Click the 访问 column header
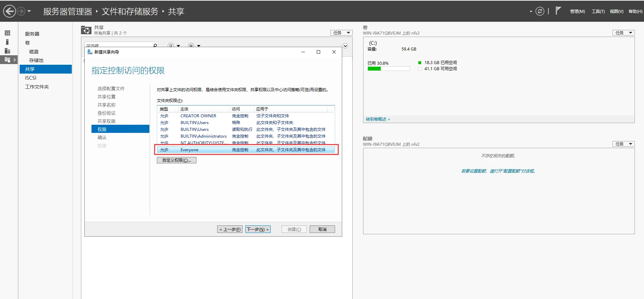 [242, 109]
